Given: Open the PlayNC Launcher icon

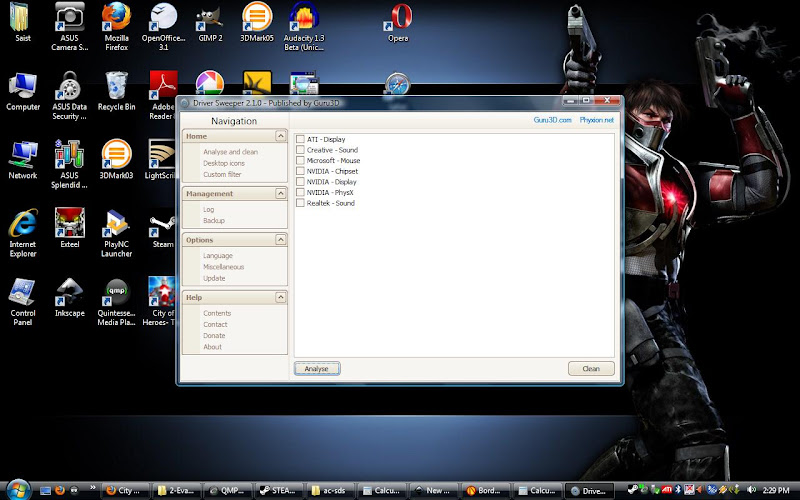Looking at the screenshot, I should click(116, 233).
